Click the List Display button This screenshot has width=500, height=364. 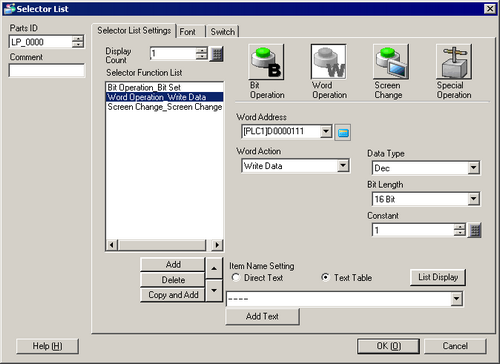pos(438,277)
